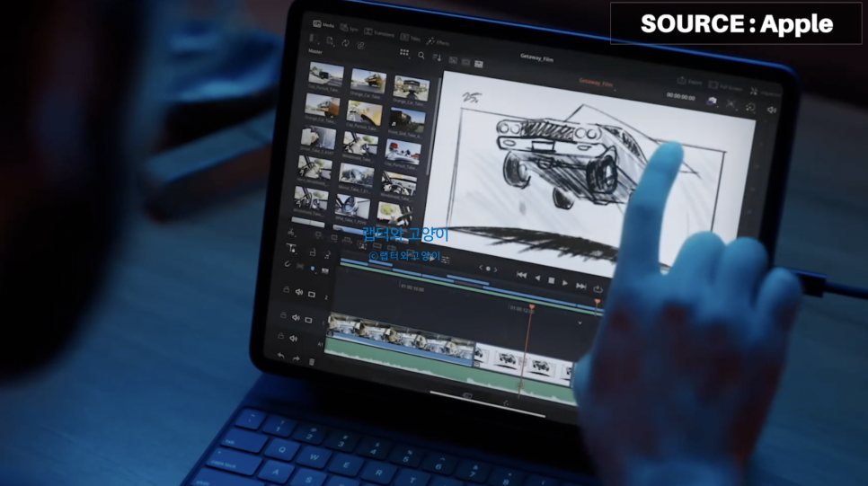This screenshot has width=868, height=486.
Task: Select the orange car clip in top row
Action: [368, 83]
